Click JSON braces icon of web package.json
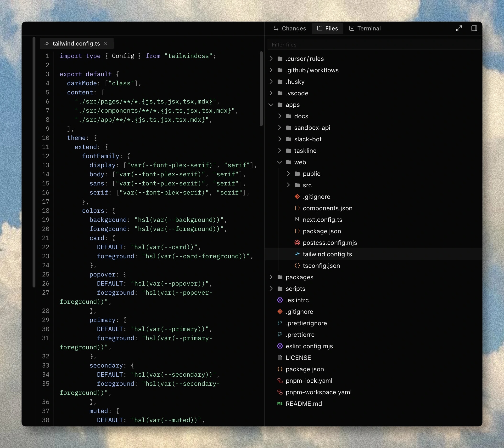This screenshot has width=504, height=448. [297, 231]
